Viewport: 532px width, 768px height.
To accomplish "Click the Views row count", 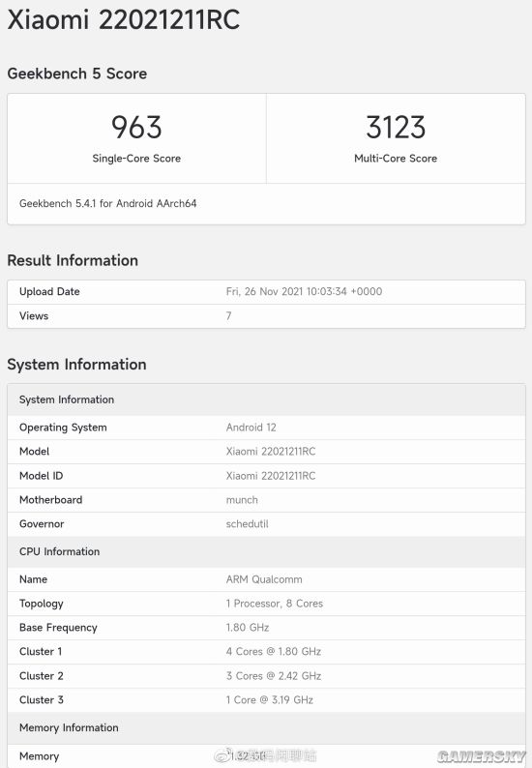I will point(229,316).
